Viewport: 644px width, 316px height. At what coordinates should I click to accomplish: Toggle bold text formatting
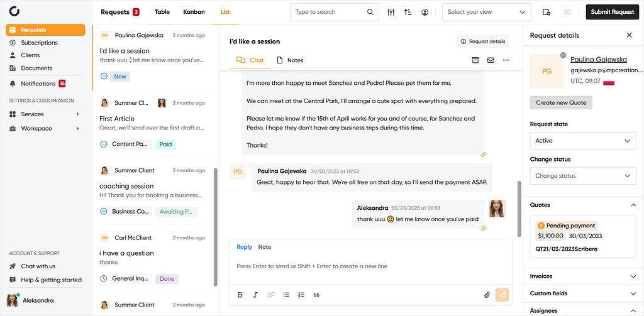(x=240, y=295)
